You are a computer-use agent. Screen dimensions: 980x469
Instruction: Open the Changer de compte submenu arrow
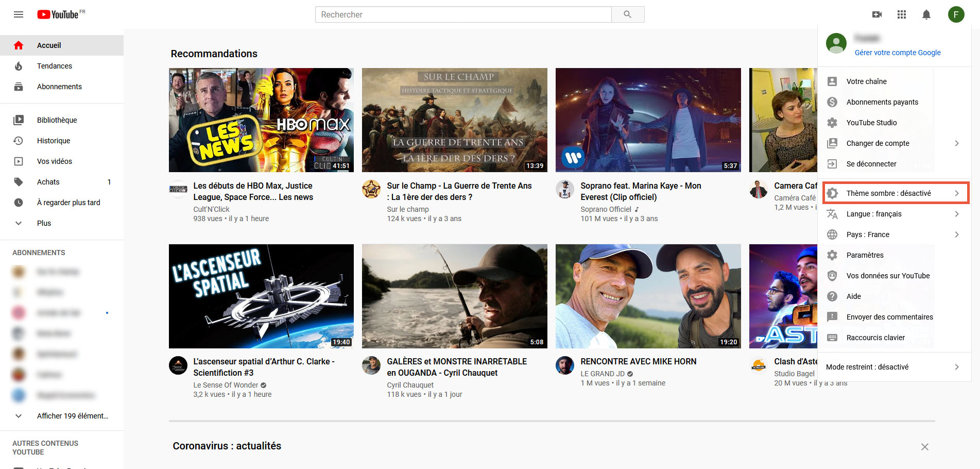957,143
